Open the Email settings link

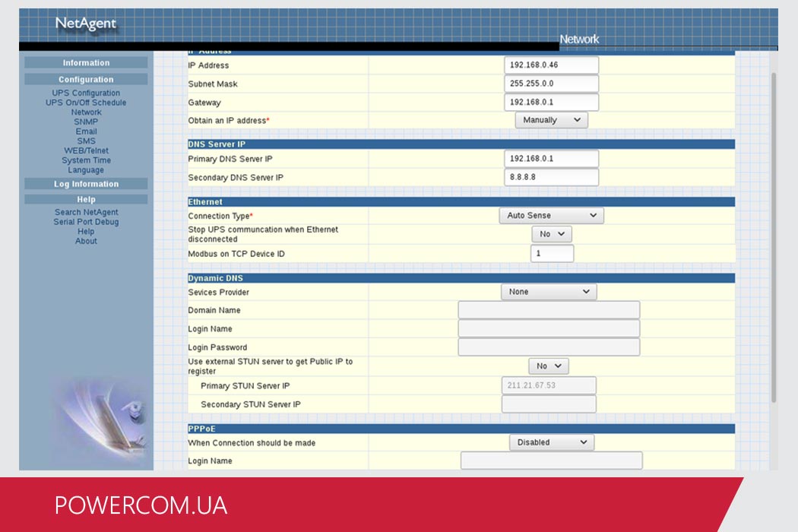click(x=86, y=131)
